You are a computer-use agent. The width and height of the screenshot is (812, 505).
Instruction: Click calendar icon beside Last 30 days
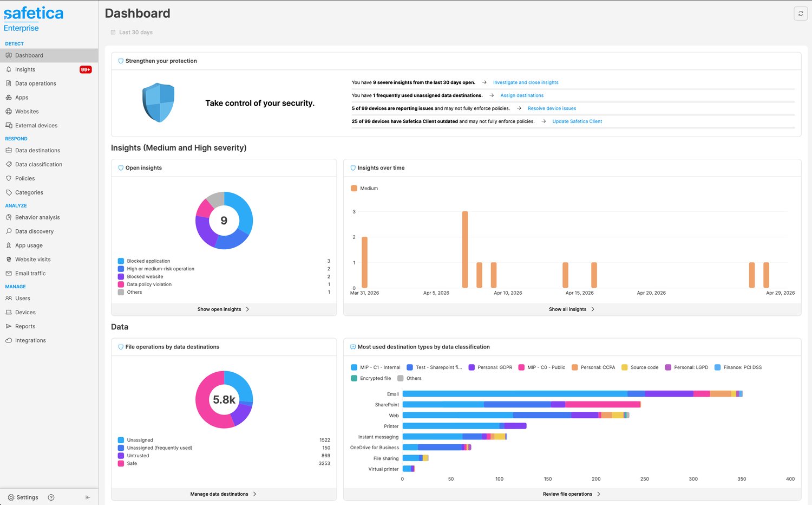click(x=113, y=33)
